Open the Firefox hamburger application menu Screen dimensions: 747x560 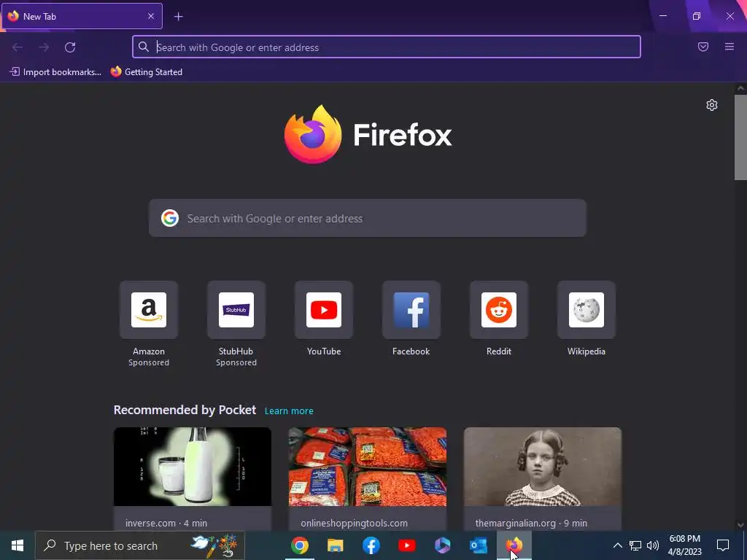pyautogui.click(x=729, y=47)
